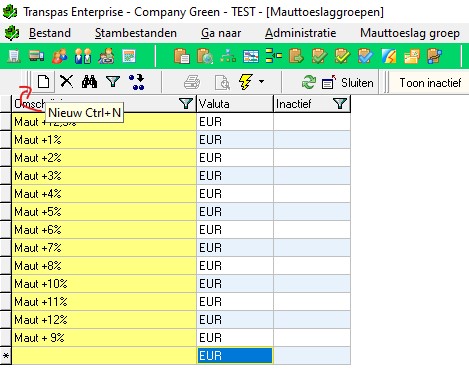Click the Sluiten button

(x=348, y=82)
